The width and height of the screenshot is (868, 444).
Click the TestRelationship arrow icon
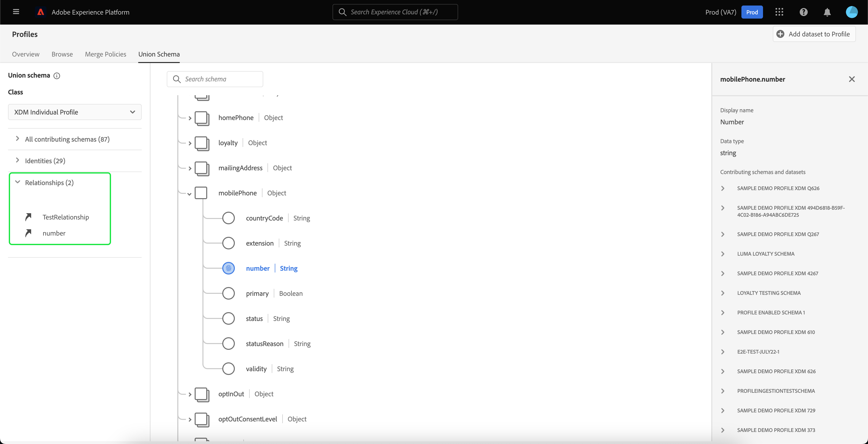tap(29, 217)
